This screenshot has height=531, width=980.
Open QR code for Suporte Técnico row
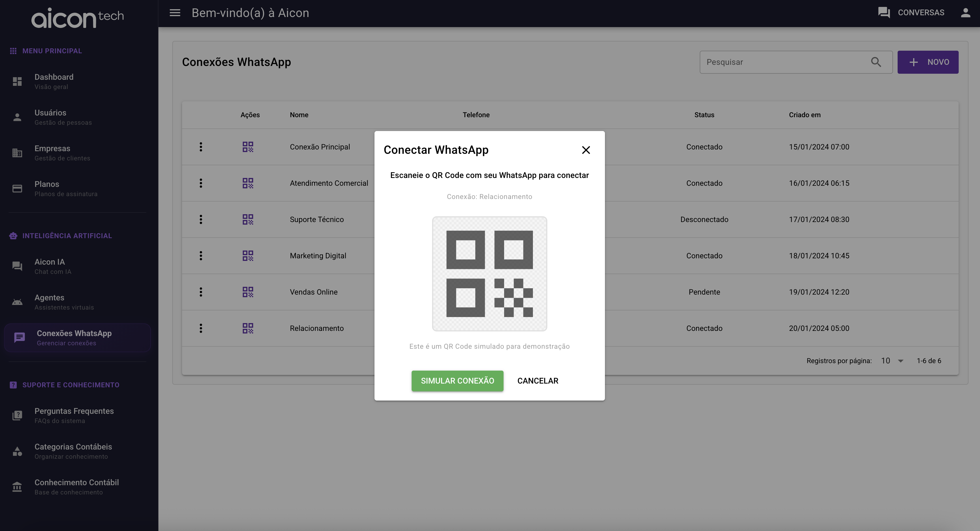click(x=248, y=219)
